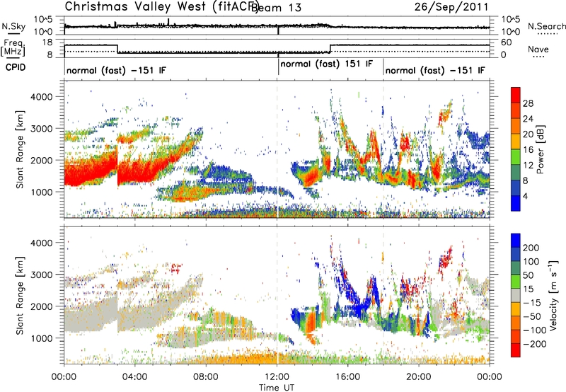Click the "-200" tick on Velocity colorbar

534,344
